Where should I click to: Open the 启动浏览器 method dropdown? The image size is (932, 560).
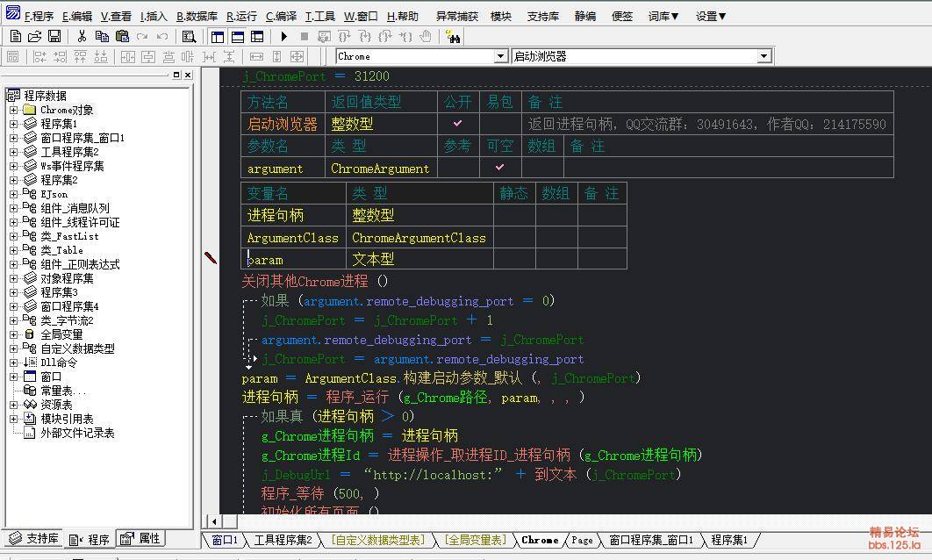tap(764, 56)
